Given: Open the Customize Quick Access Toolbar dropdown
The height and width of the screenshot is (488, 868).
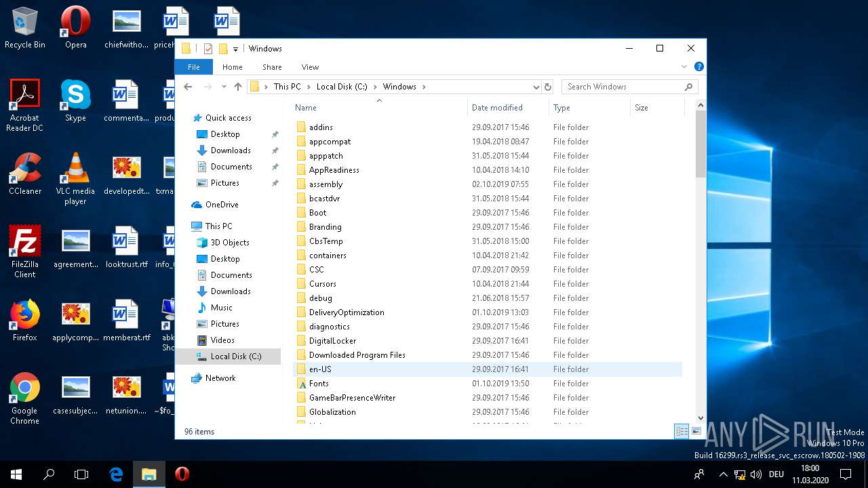Looking at the screenshot, I should click(235, 49).
